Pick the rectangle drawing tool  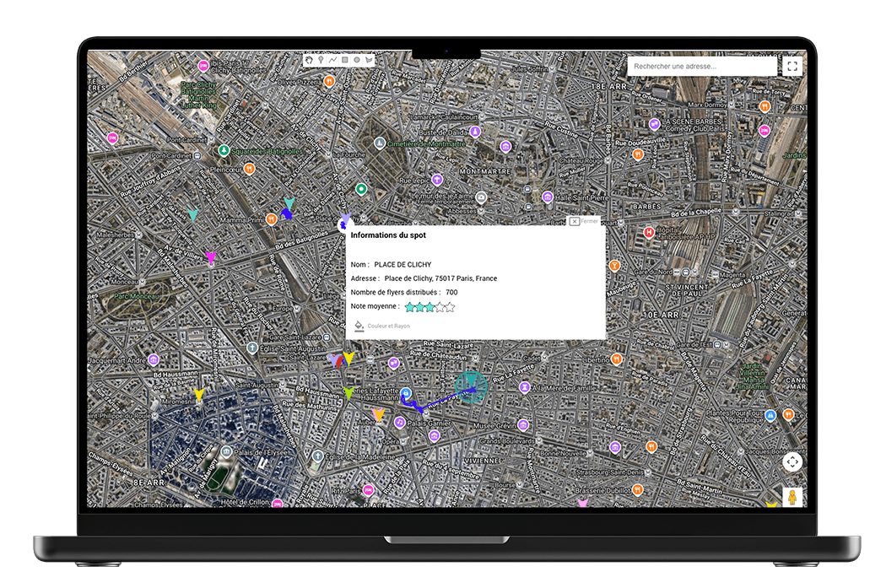pos(345,60)
